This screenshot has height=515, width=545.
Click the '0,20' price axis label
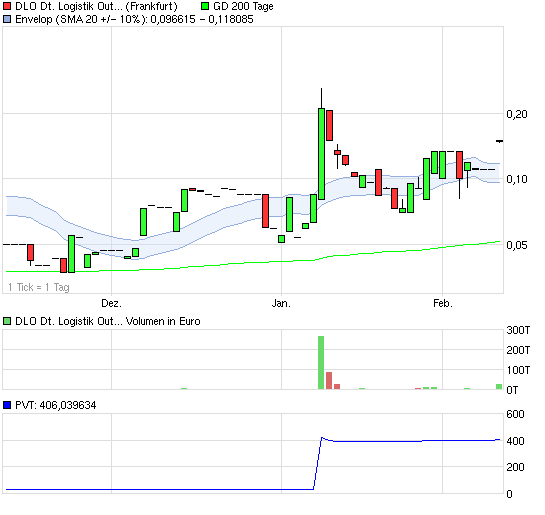pos(517,114)
